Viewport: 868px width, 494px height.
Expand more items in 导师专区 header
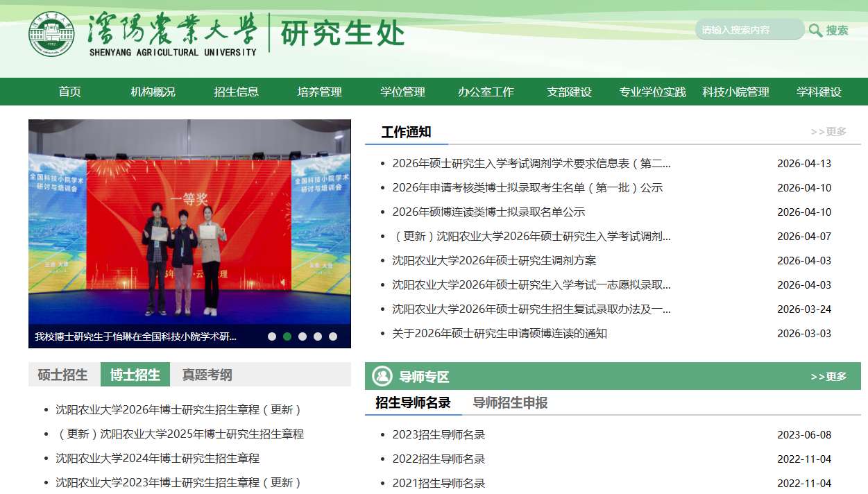click(x=828, y=377)
